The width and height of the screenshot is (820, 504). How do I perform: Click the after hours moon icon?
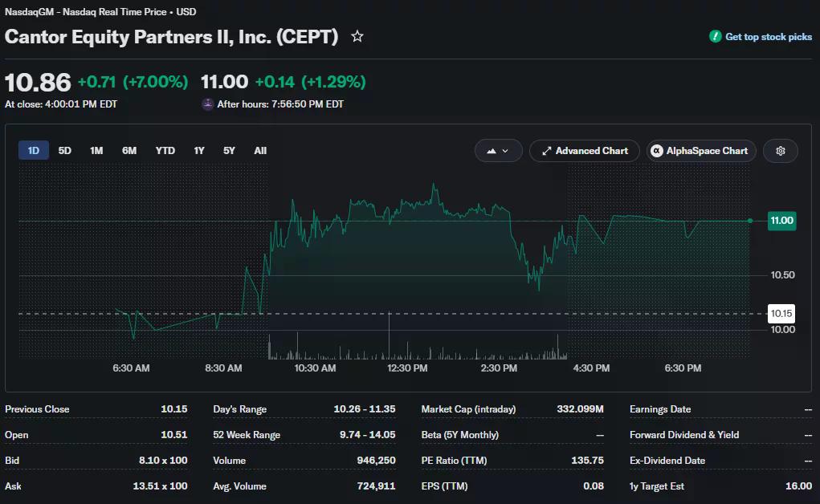point(208,104)
